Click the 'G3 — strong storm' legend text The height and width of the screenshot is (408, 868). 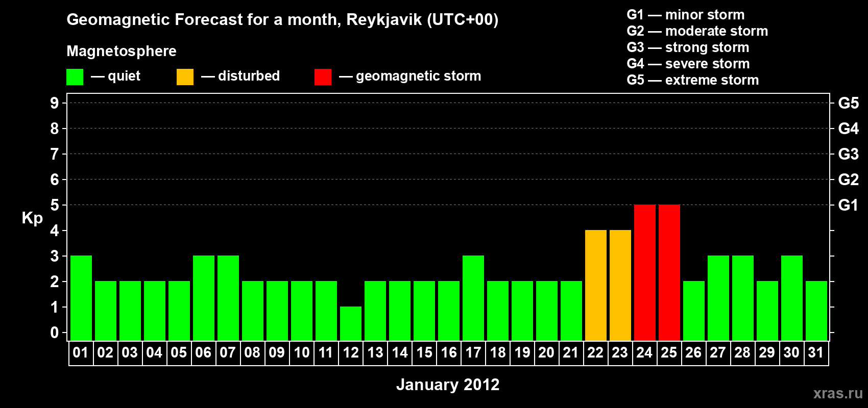pos(688,47)
